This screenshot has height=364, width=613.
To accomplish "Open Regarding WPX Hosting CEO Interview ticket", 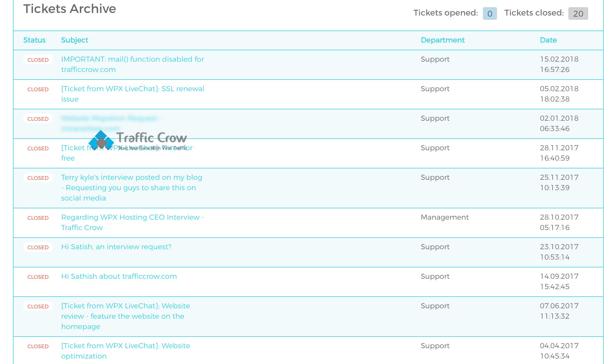I will 132,217.
